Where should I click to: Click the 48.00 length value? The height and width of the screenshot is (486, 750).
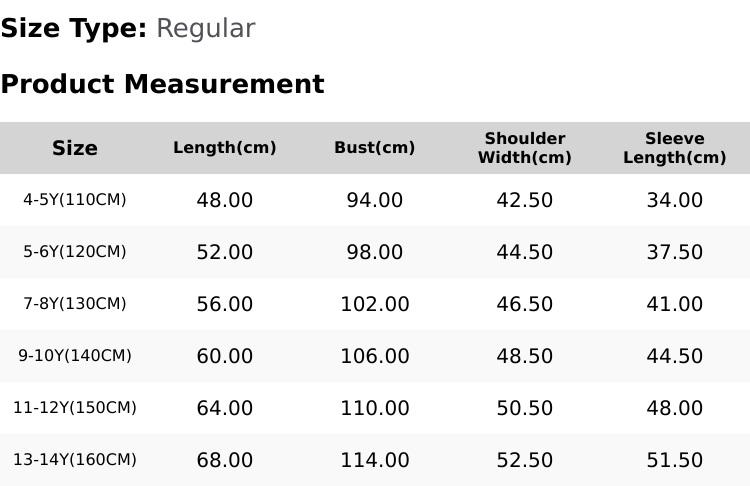point(225,200)
